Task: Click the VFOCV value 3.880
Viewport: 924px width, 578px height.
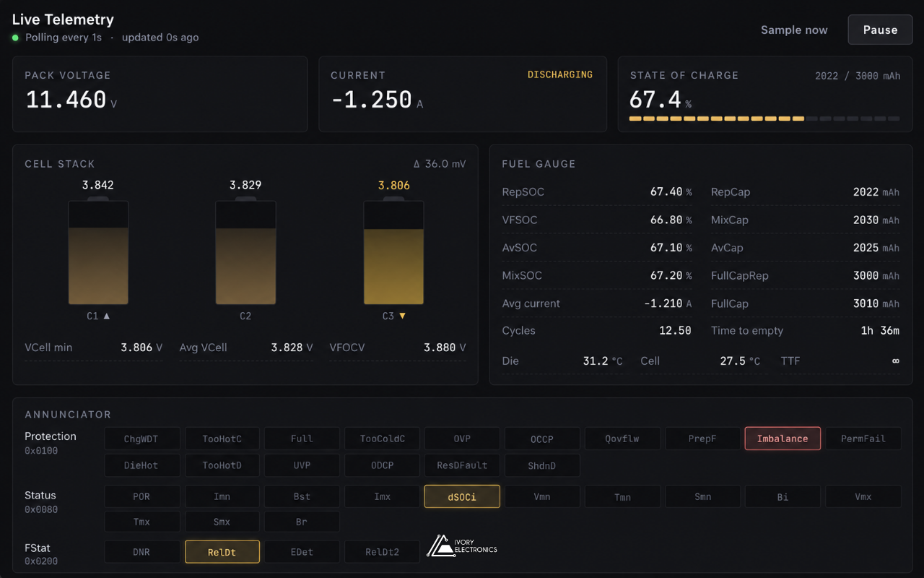Action: 440,348
